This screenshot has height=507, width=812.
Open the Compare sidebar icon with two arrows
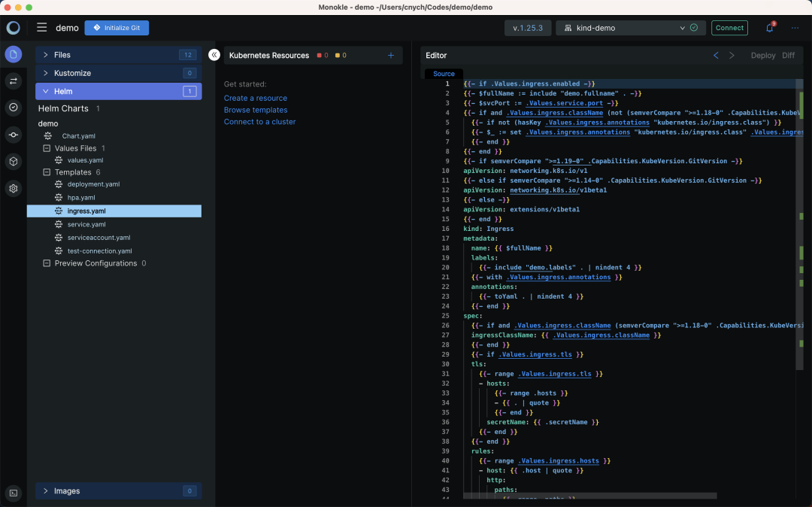13,80
